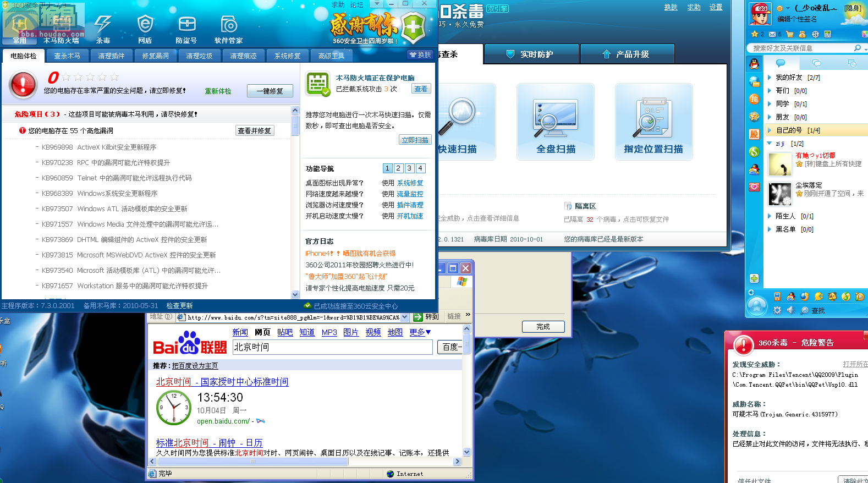Click the QQ user avatar

coord(760,14)
